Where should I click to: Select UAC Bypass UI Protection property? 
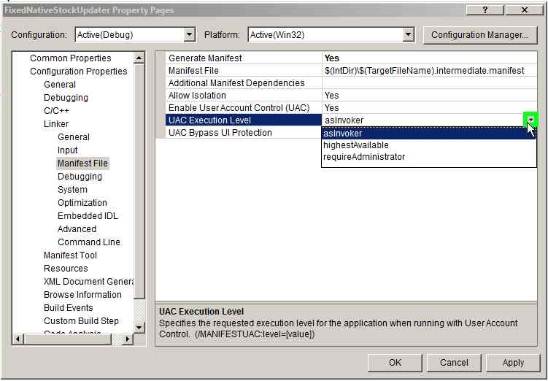click(243, 133)
